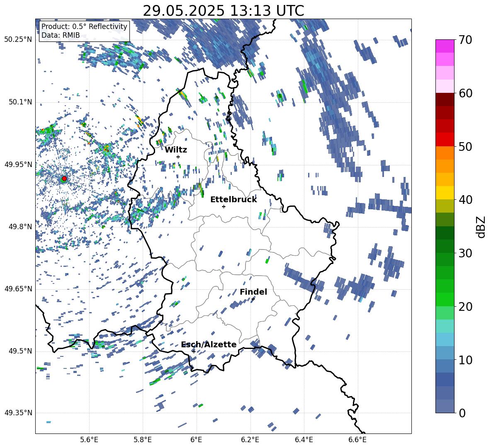Click the Data: RMIB text
This screenshot has width=491, height=448.
pyautogui.click(x=61, y=35)
